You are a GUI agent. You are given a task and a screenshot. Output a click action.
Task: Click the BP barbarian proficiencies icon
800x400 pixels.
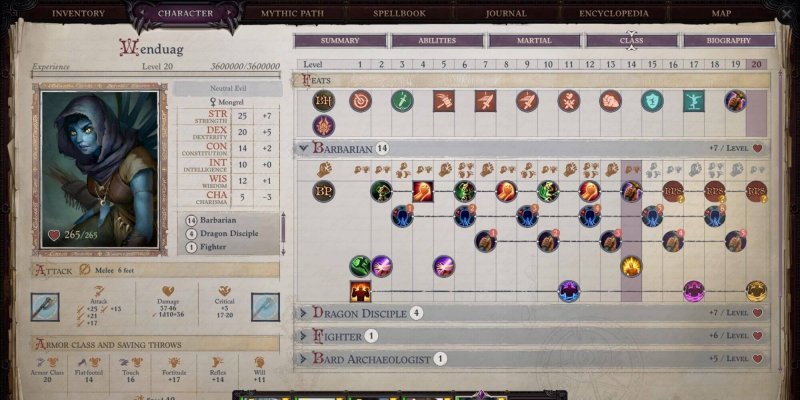(323, 191)
